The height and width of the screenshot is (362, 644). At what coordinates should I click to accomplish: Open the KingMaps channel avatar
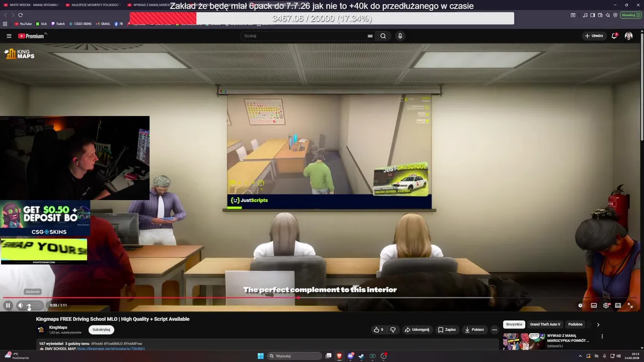pyautogui.click(x=41, y=330)
